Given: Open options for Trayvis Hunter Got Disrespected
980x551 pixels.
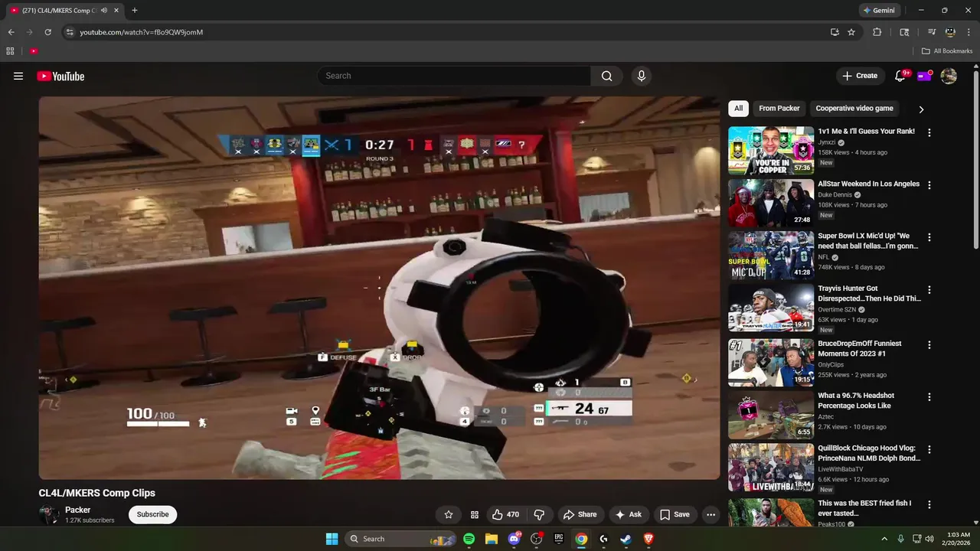Looking at the screenshot, I should (x=929, y=290).
